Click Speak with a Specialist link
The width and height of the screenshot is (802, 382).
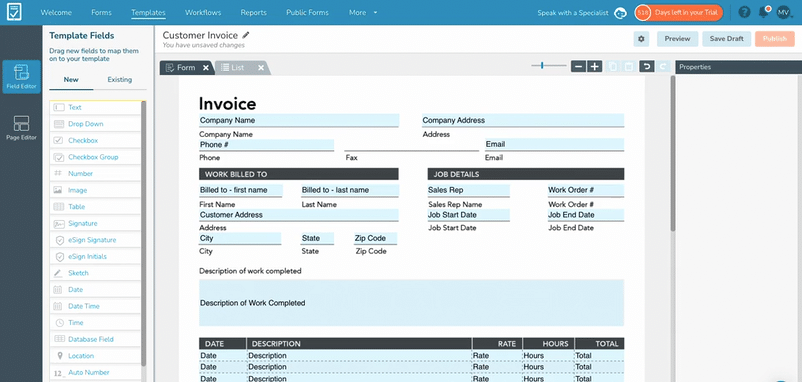[573, 13]
